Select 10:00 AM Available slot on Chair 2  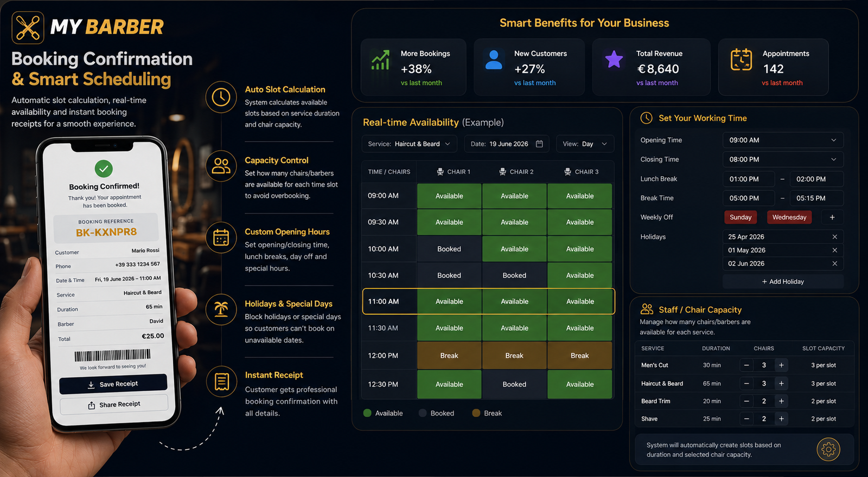514,249
